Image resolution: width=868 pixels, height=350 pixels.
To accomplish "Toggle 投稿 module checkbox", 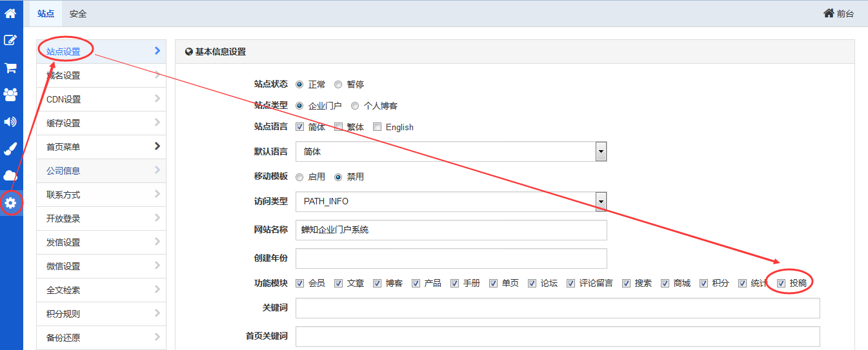I will (x=781, y=283).
